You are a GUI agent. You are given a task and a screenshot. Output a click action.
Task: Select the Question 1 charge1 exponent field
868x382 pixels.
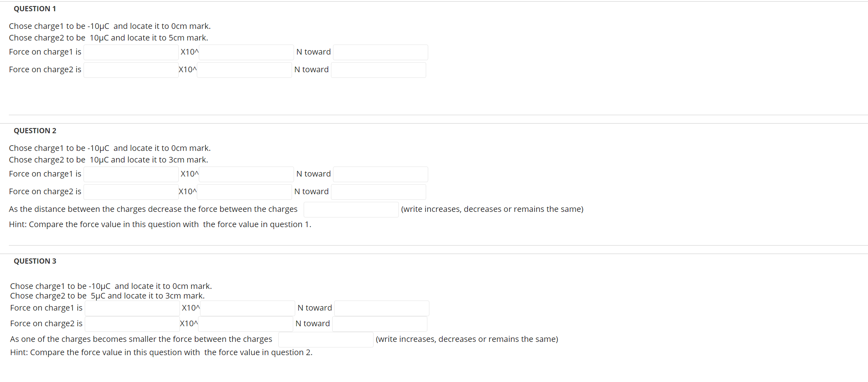pos(245,52)
